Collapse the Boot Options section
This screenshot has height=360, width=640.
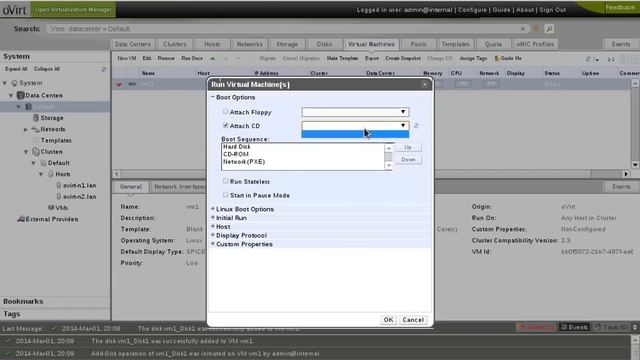coord(213,97)
